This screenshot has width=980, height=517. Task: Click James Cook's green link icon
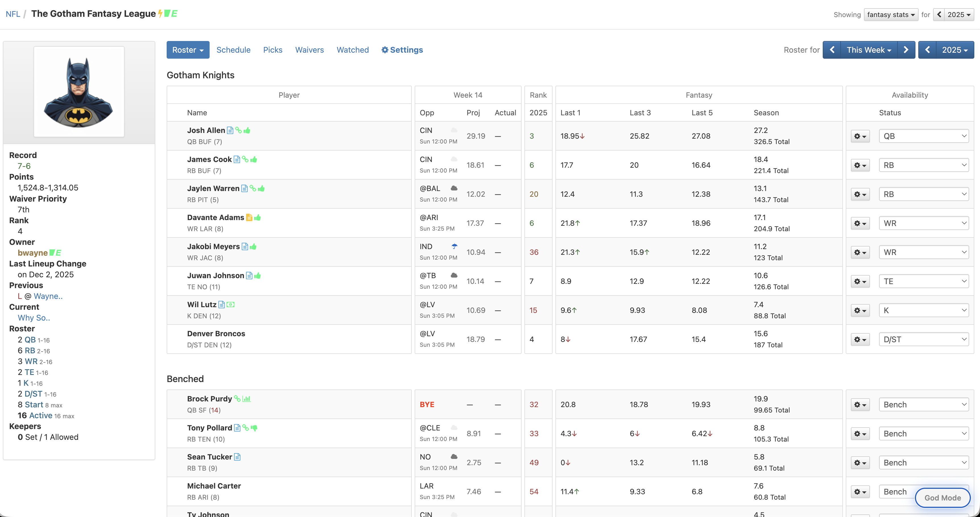click(x=245, y=159)
